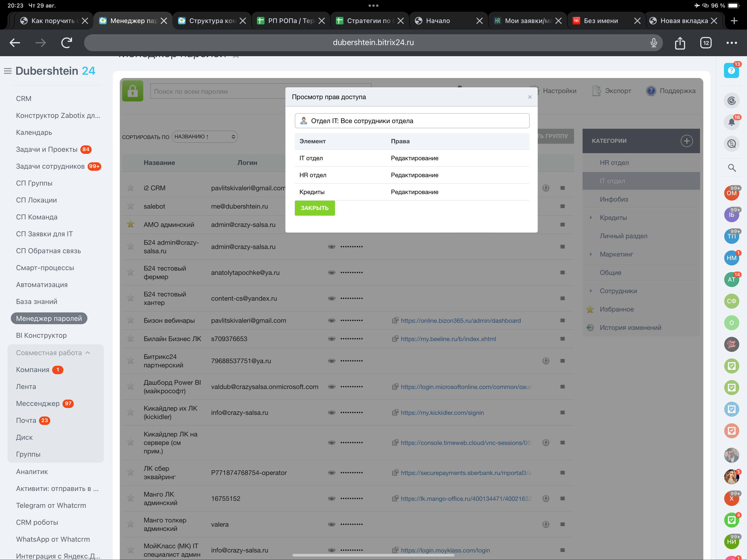The image size is (747, 560).
Task: Tap the microphone icon in address bar
Action: click(654, 43)
